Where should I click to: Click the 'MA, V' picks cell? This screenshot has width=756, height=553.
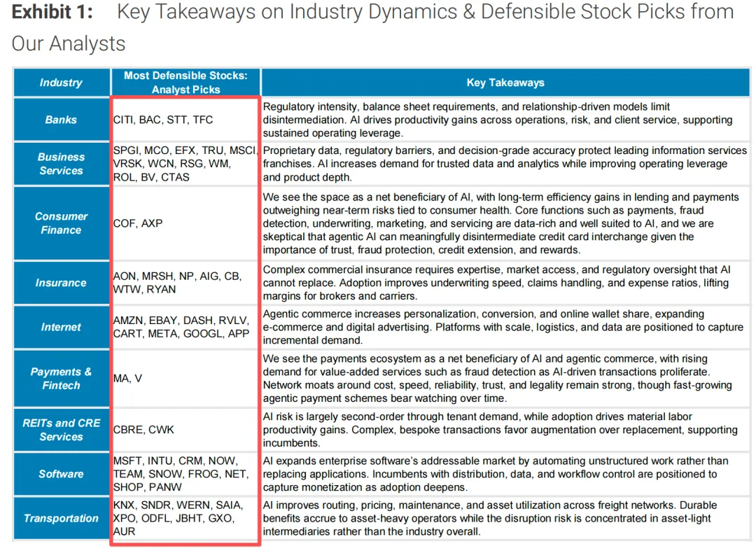[185, 379]
